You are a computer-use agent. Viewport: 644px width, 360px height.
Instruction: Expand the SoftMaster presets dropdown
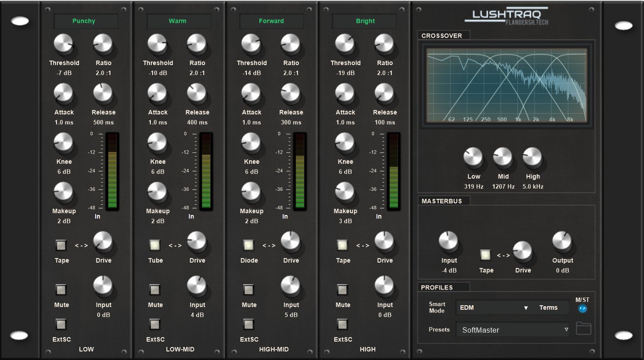[x=513, y=330]
